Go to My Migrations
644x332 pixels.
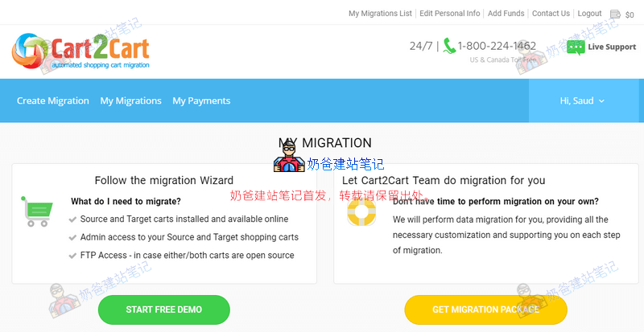pyautogui.click(x=130, y=101)
